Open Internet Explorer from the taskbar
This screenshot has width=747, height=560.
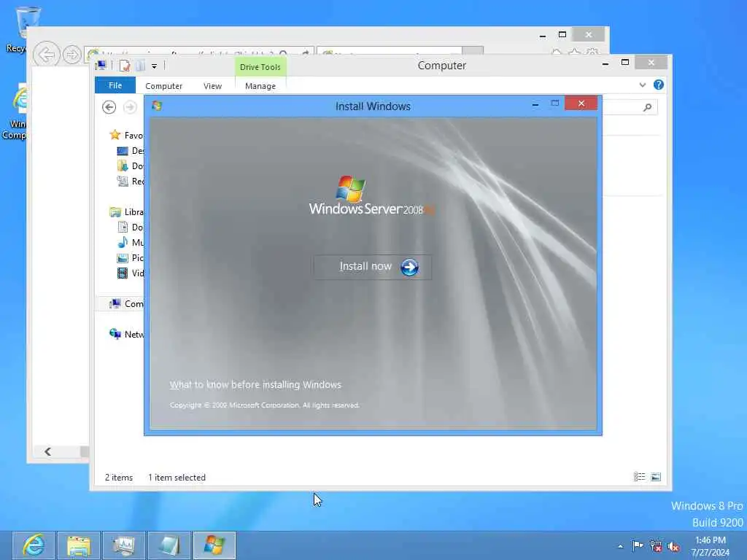pyautogui.click(x=33, y=545)
